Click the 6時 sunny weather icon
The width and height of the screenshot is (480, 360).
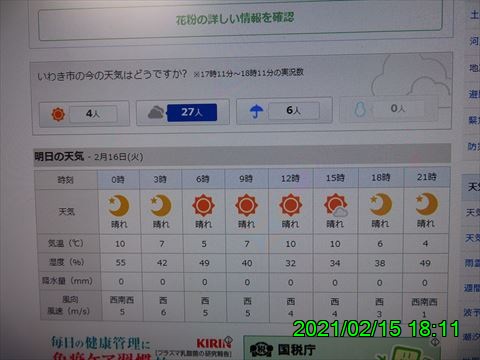(203, 205)
